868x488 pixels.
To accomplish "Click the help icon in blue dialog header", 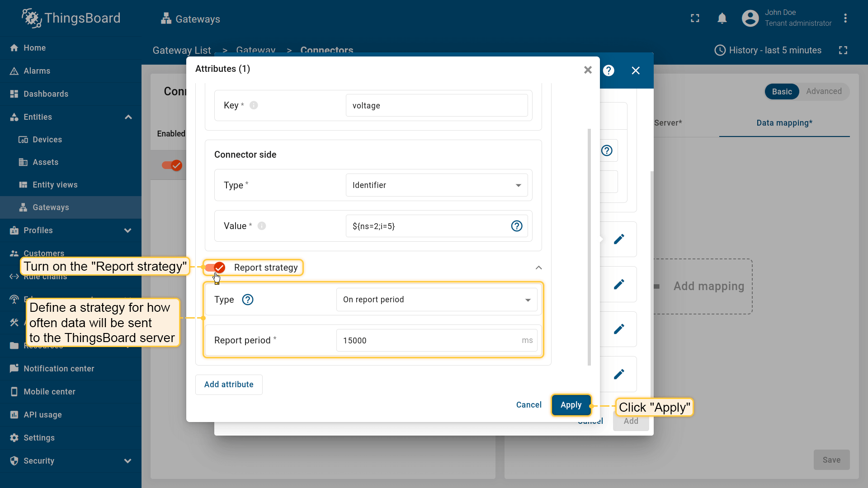I will point(609,70).
